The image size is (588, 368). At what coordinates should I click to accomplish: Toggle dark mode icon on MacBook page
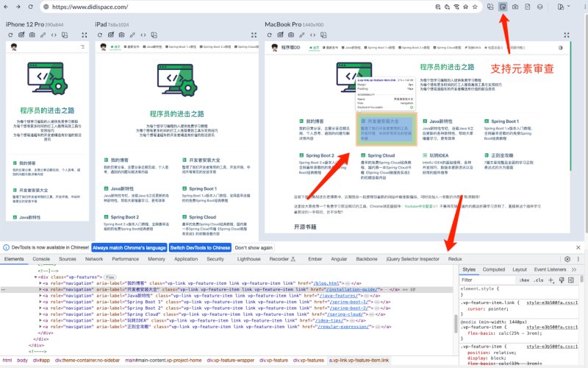tap(561, 48)
